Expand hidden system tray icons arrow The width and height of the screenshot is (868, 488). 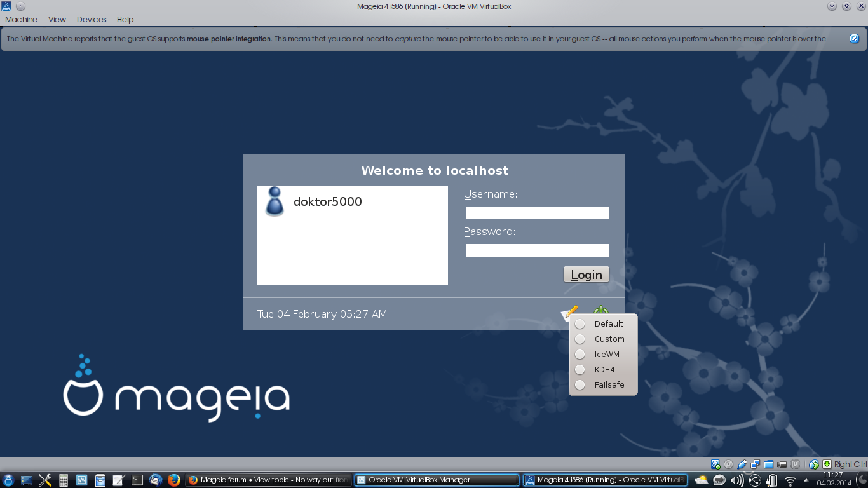pos(806,480)
